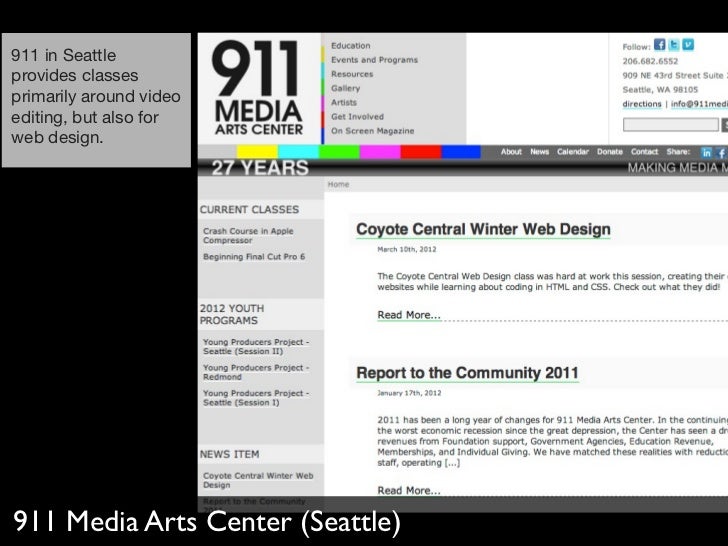This screenshot has height=546, width=728.
Task: Click the January 17th, 2012 date
Action: pyautogui.click(x=409, y=393)
